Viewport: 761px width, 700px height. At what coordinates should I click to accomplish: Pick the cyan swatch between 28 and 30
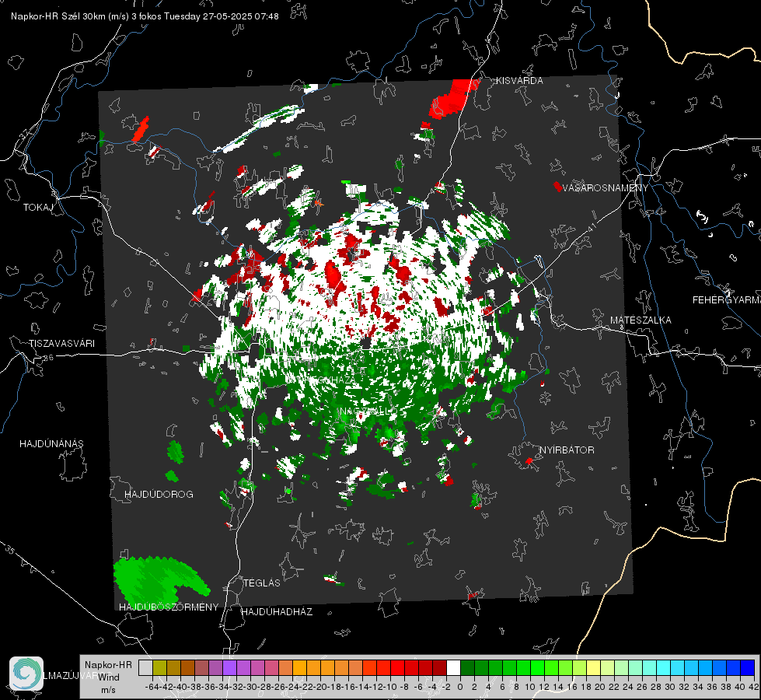point(664,667)
